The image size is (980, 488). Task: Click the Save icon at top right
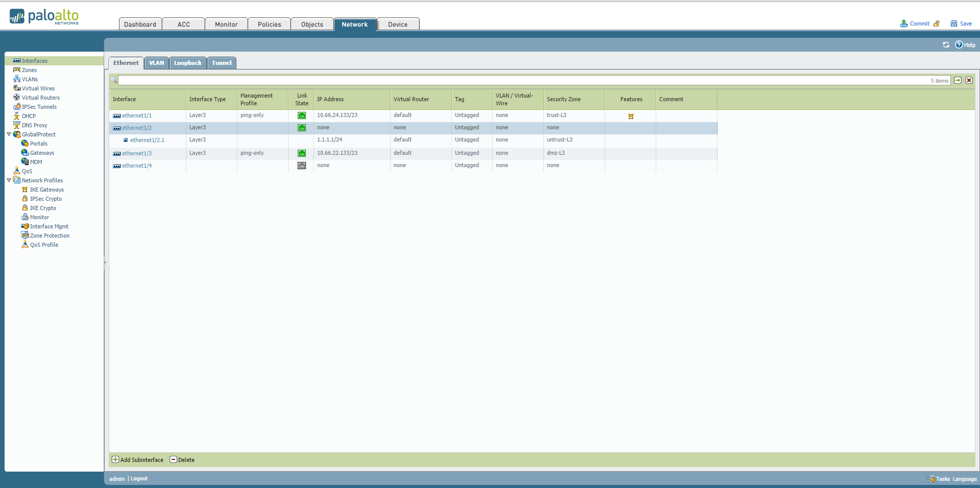click(953, 24)
